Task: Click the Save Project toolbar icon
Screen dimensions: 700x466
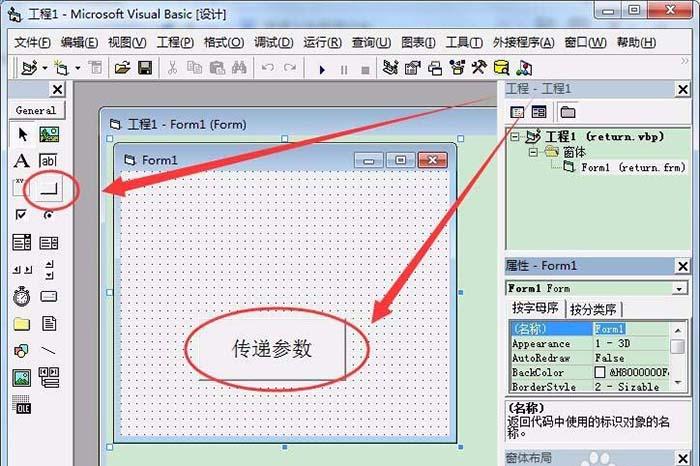Action: point(145,68)
